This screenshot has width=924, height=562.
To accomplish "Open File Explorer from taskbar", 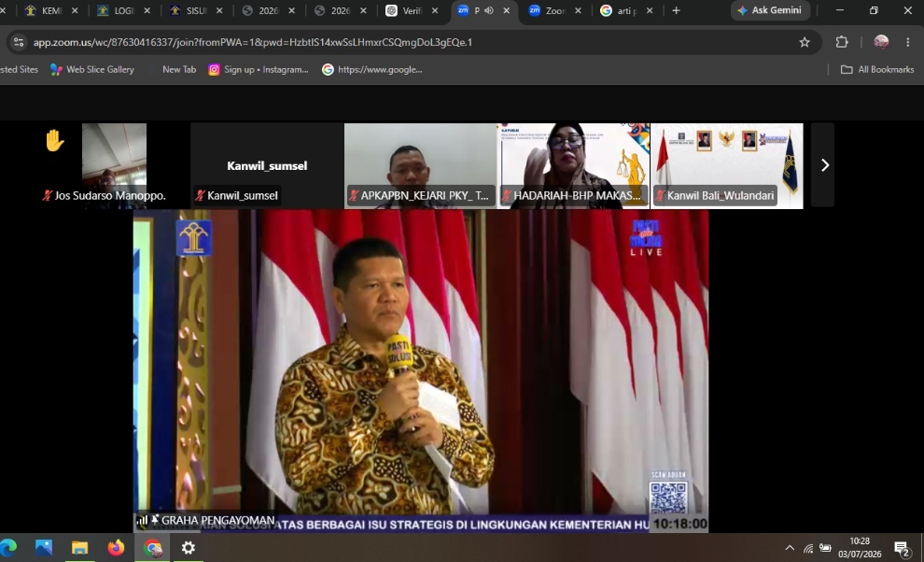I will pyautogui.click(x=79, y=548).
